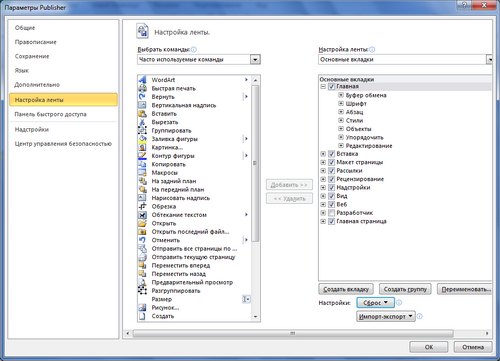This screenshot has width=500, height=361.
Task: Toggle the Макет страницы checkbox
Action: point(332,162)
